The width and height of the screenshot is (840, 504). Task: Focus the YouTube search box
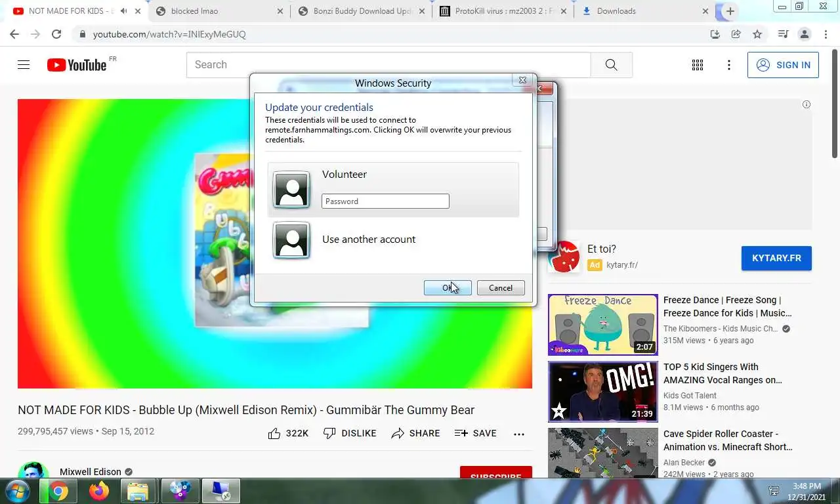click(x=388, y=65)
